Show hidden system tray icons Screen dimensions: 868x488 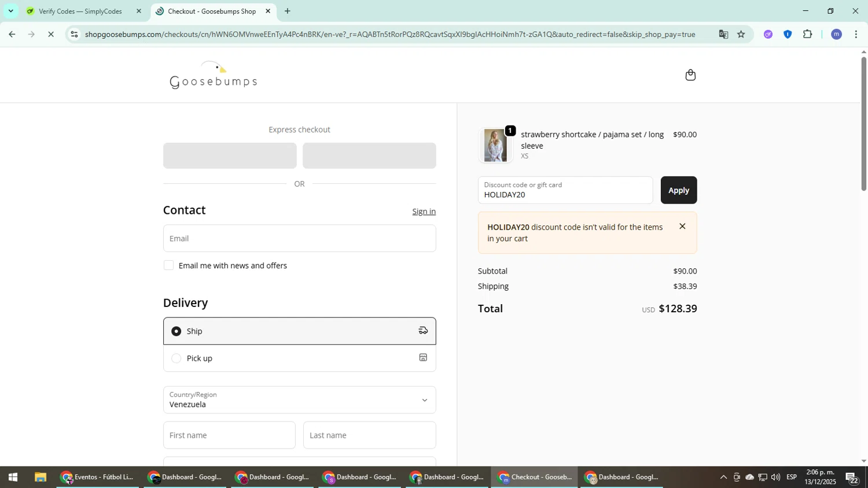click(723, 477)
